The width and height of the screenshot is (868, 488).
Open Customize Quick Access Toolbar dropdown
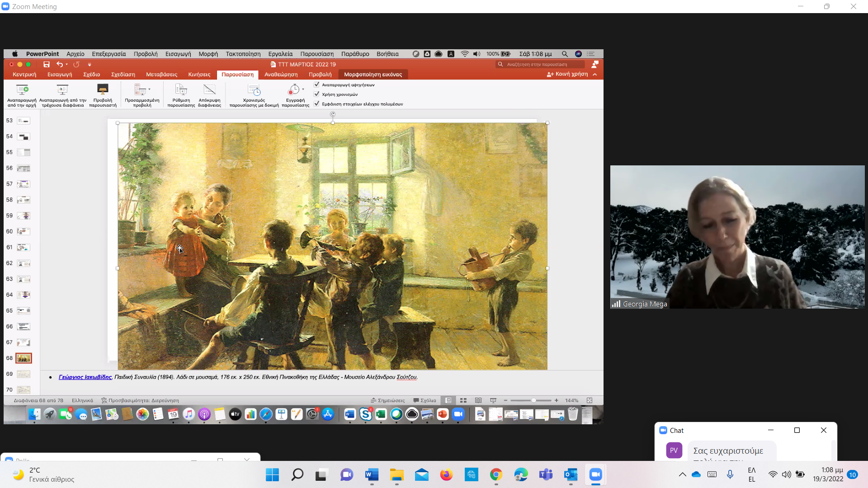[x=89, y=65]
